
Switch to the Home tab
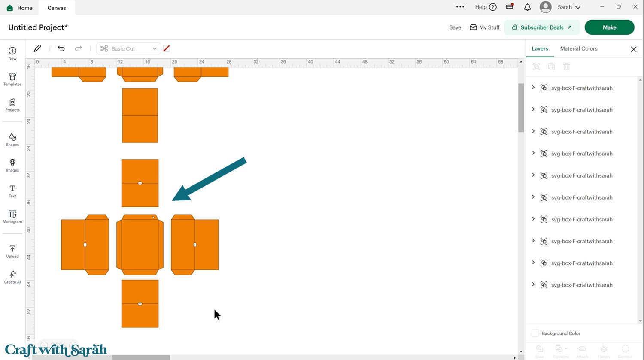coord(20,8)
